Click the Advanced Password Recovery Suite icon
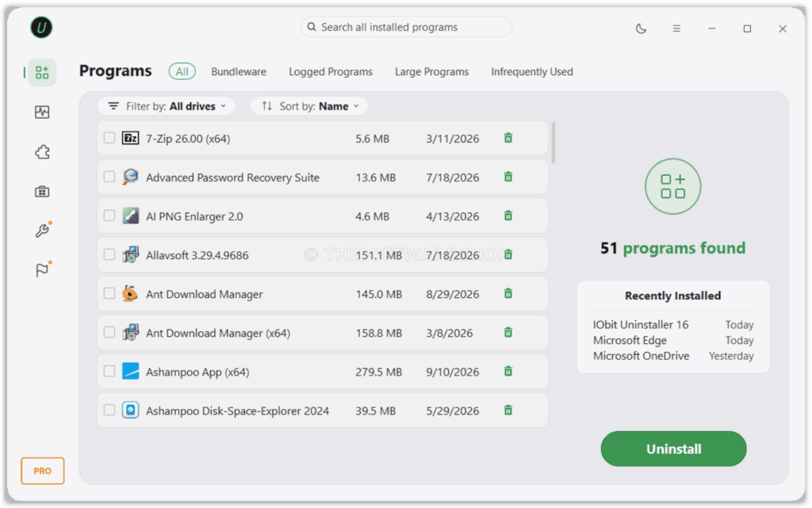This screenshot has height=508, width=812. (x=131, y=177)
